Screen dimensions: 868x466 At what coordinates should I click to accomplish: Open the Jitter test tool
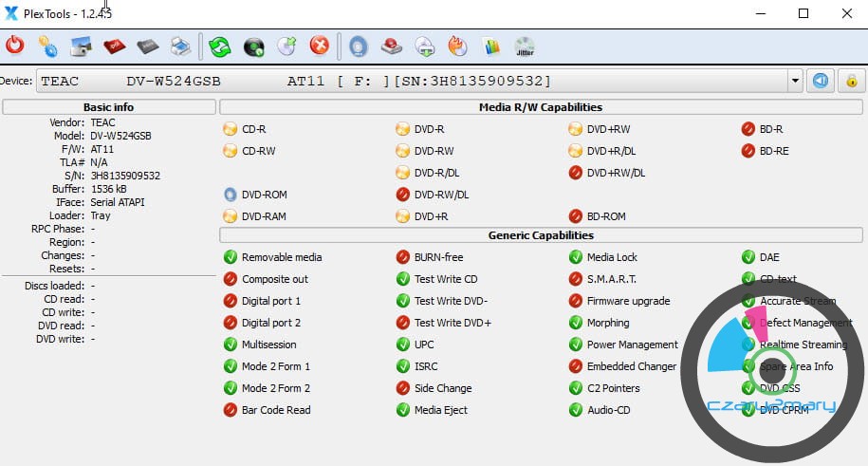[x=524, y=46]
